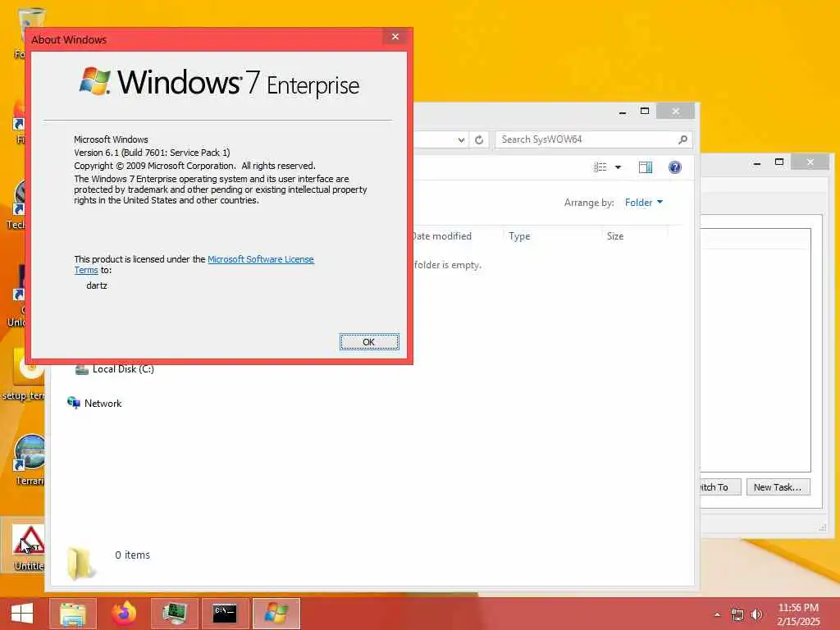The image size is (840, 630).
Task: Open the Start button
Action: (x=22, y=613)
